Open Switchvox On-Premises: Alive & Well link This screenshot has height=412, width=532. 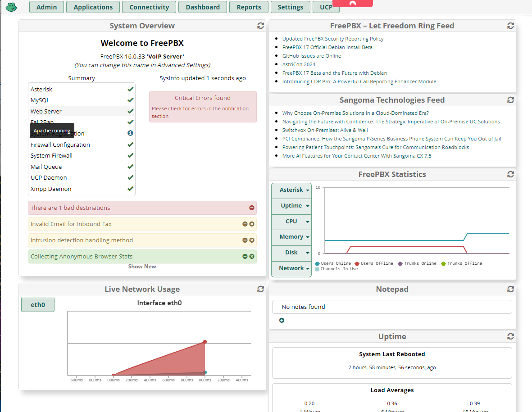[x=325, y=130]
